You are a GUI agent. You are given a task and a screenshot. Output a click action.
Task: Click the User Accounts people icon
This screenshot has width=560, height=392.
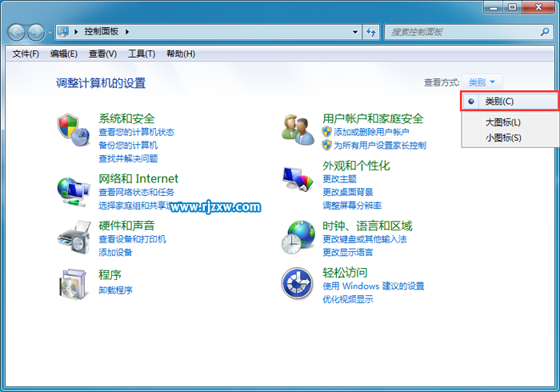point(298,129)
